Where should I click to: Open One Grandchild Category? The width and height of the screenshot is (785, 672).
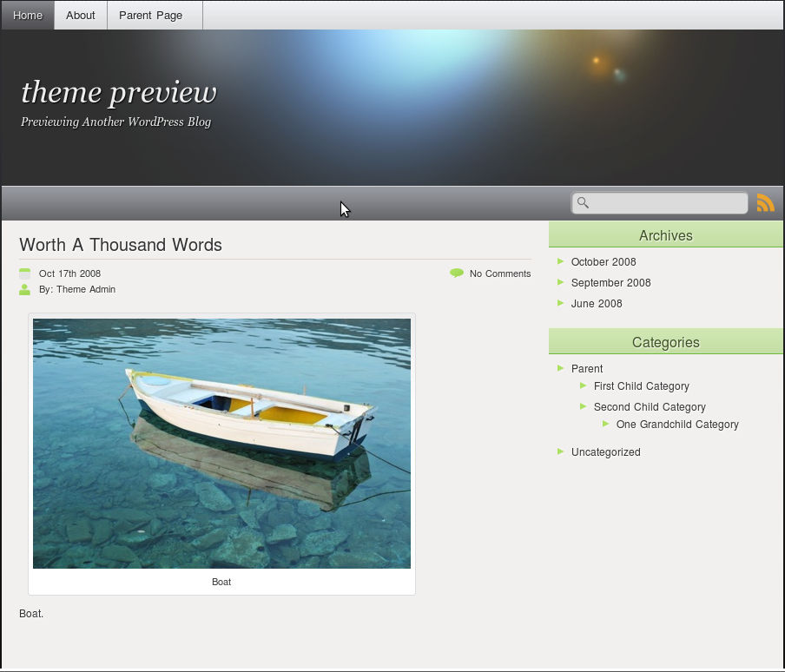coord(677,425)
